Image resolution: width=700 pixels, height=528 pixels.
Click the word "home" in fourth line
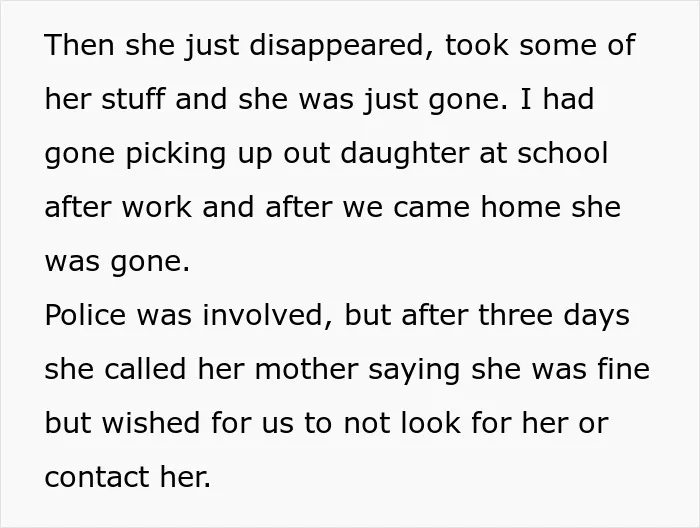tap(520, 207)
